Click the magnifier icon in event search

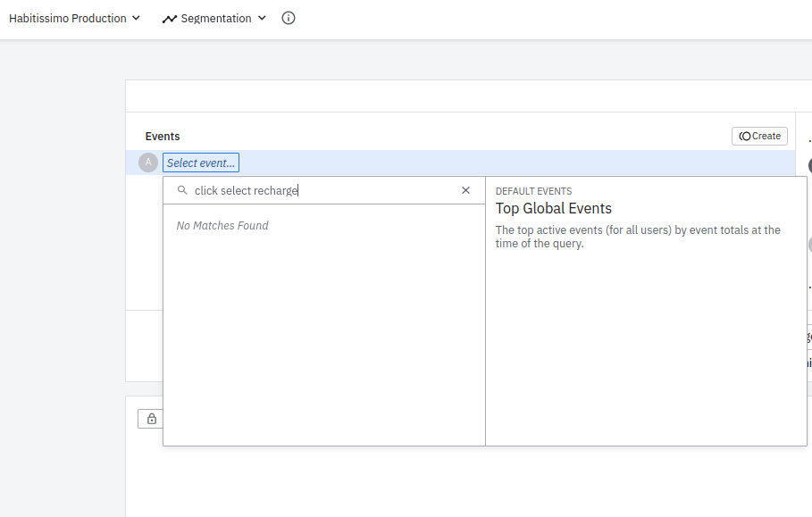182,190
